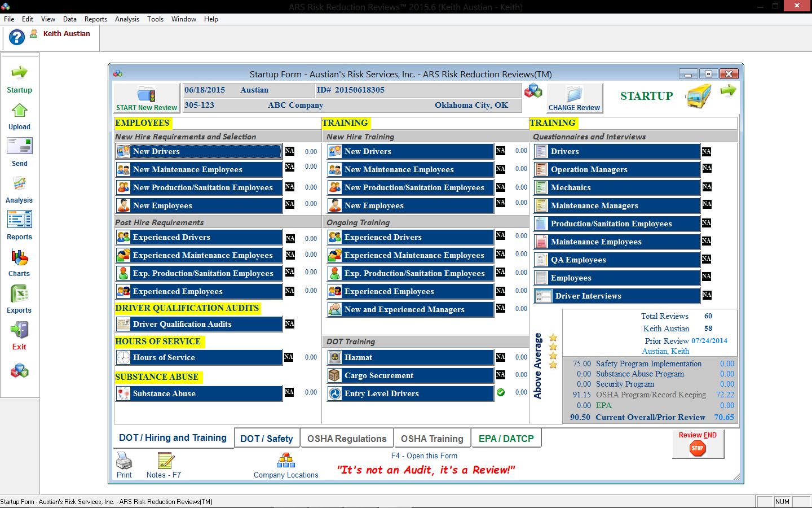Open the Send icon in sidebar
The height and width of the screenshot is (508, 812).
pyautogui.click(x=19, y=146)
